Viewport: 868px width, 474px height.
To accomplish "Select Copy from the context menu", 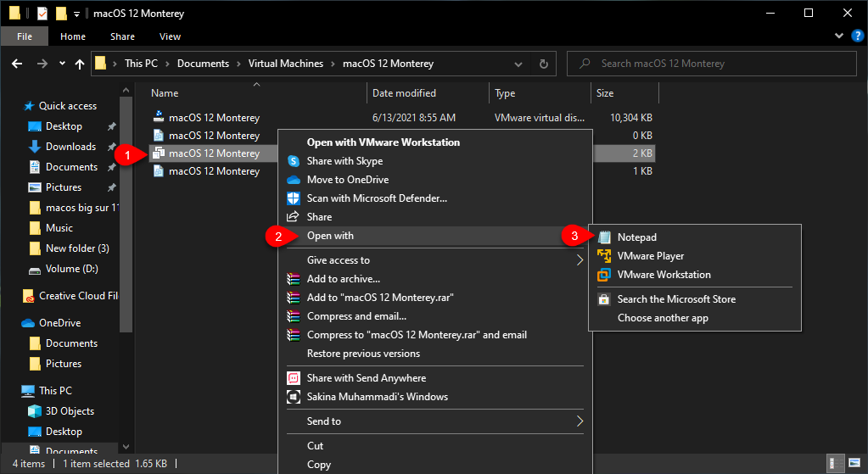I will (319, 465).
